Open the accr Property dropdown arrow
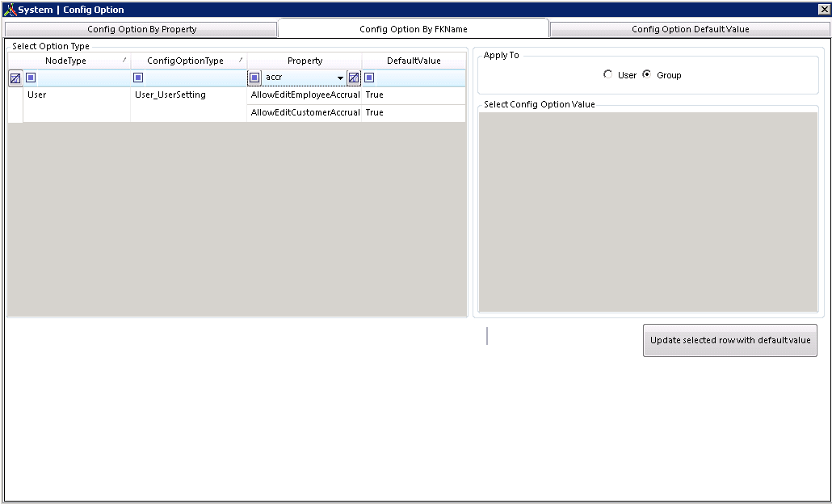This screenshot has height=504, width=832. coord(340,78)
